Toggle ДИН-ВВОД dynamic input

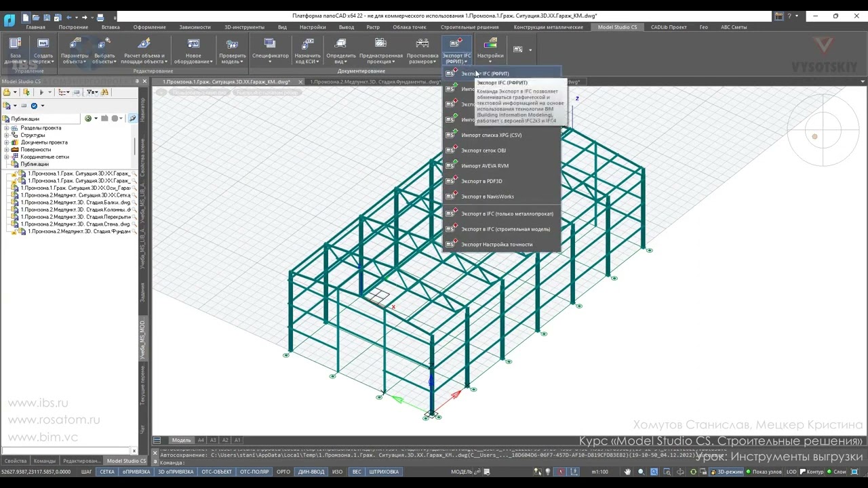click(311, 472)
